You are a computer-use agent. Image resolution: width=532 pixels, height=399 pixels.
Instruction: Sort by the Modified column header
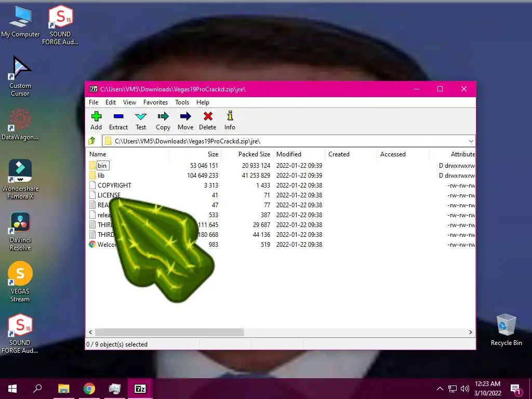(x=299, y=154)
